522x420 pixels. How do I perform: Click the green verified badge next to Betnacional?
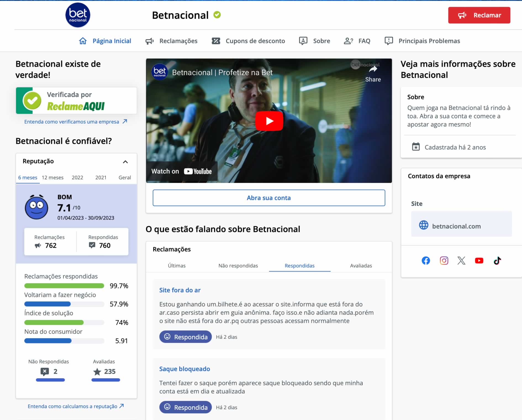tap(217, 15)
